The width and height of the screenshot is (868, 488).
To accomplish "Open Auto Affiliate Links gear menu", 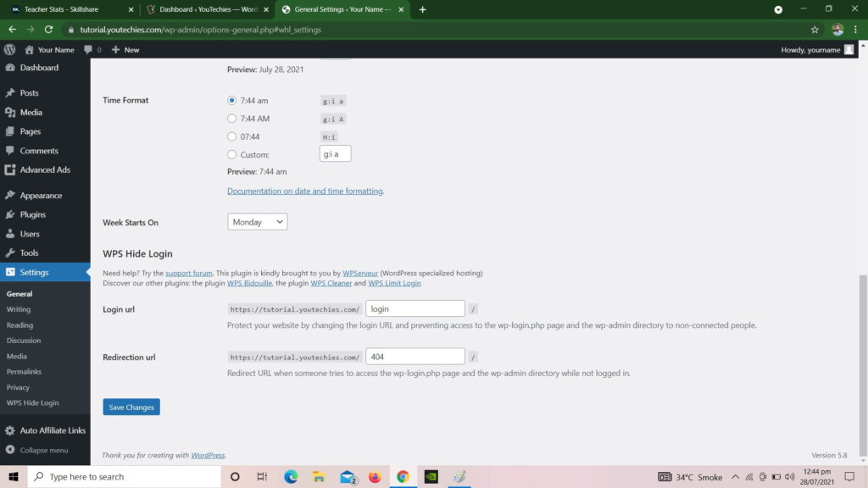I will coord(10,430).
